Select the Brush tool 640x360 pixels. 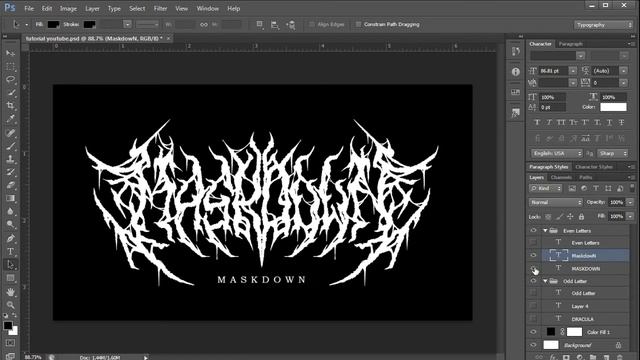[x=11, y=146]
